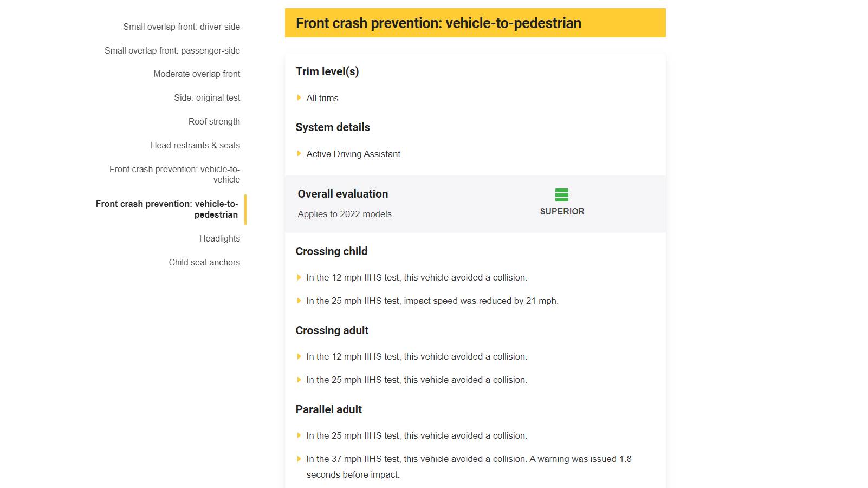Image resolution: width=868 pixels, height=488 pixels.
Task: Click the Crossing child heading
Action: click(332, 251)
